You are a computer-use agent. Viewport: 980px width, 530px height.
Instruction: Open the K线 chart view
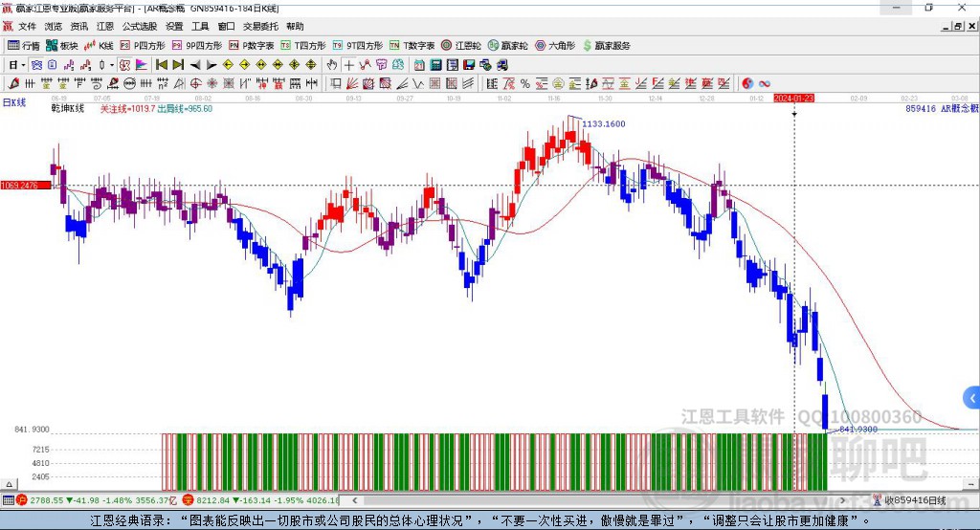[x=100, y=45]
